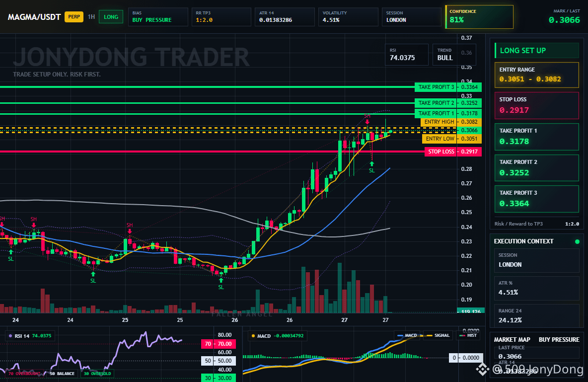The width and height of the screenshot is (588, 382).
Task: Click the Mark / Last 0.3066 value
Action: pos(564,20)
